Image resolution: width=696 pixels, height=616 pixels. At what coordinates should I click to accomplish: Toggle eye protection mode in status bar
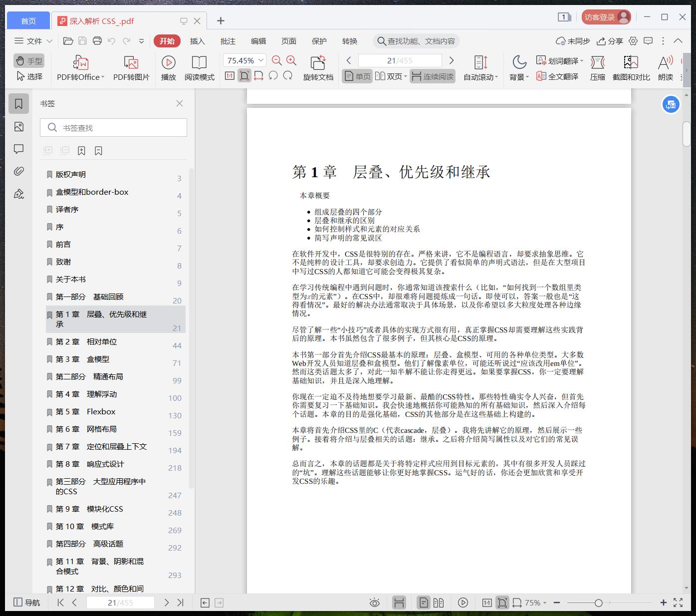pyautogui.click(x=374, y=603)
